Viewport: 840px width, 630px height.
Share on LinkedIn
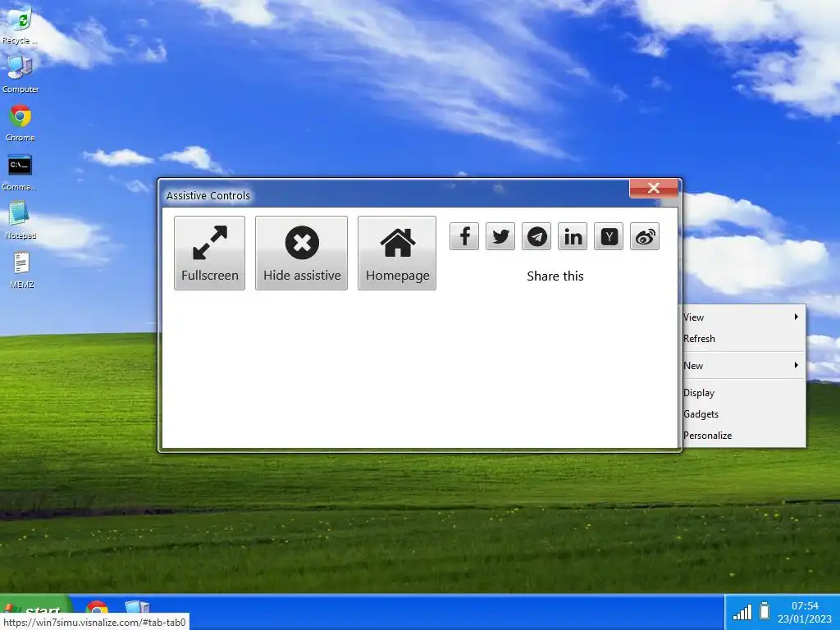573,236
